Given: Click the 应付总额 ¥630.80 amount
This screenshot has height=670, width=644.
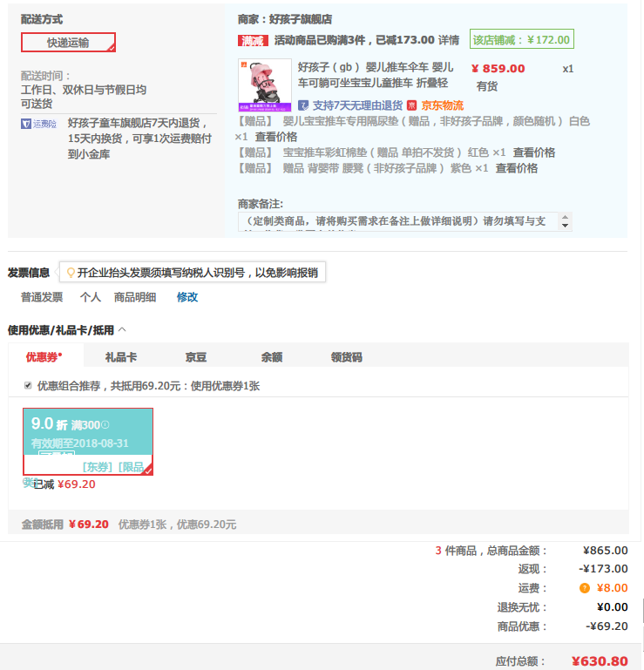Looking at the screenshot, I should click(600, 661).
